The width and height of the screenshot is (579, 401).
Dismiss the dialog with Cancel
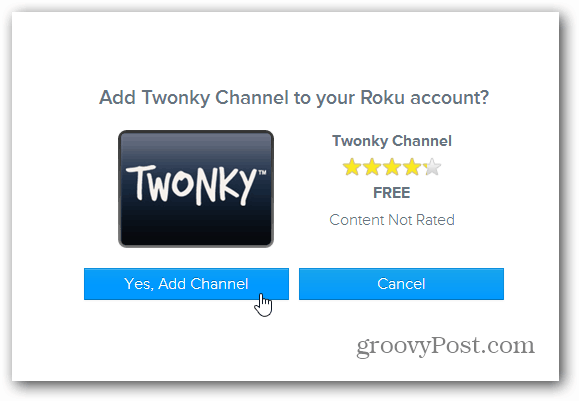coord(401,284)
